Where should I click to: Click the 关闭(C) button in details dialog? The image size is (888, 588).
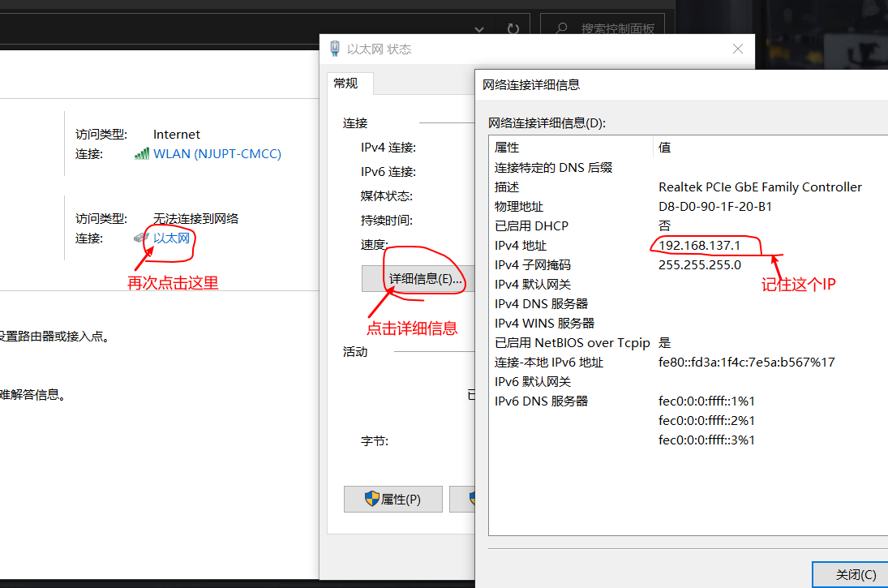point(850,575)
